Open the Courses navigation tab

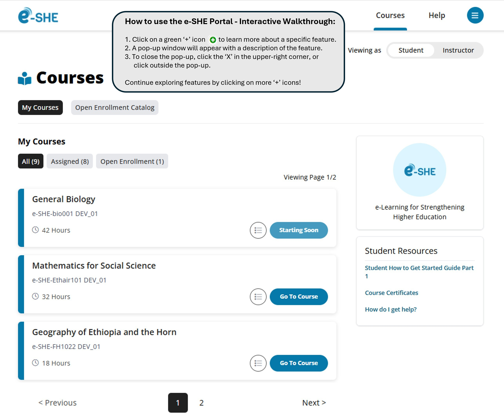[390, 15]
